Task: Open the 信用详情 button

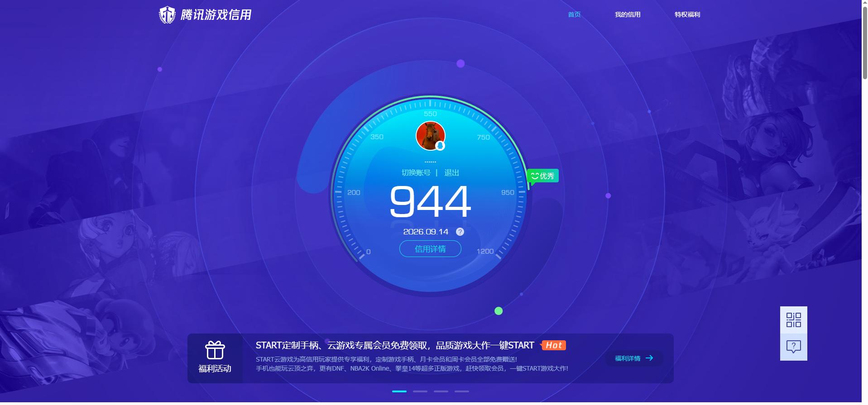Action: point(430,249)
